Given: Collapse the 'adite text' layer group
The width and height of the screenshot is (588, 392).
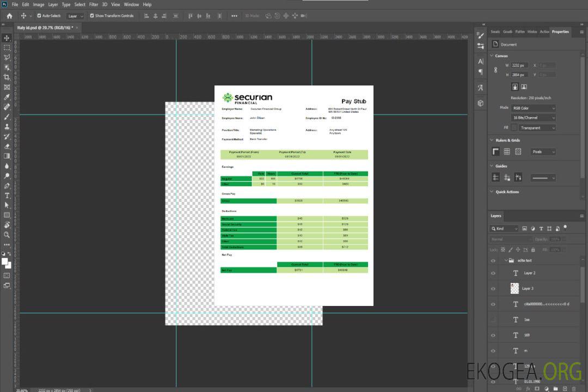Looking at the screenshot, I should [505, 261].
